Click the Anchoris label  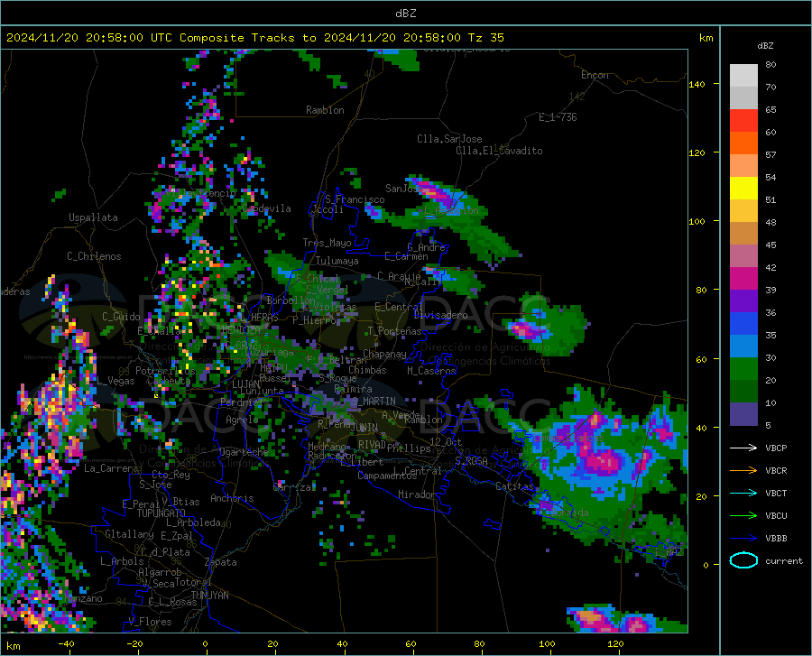[232, 498]
